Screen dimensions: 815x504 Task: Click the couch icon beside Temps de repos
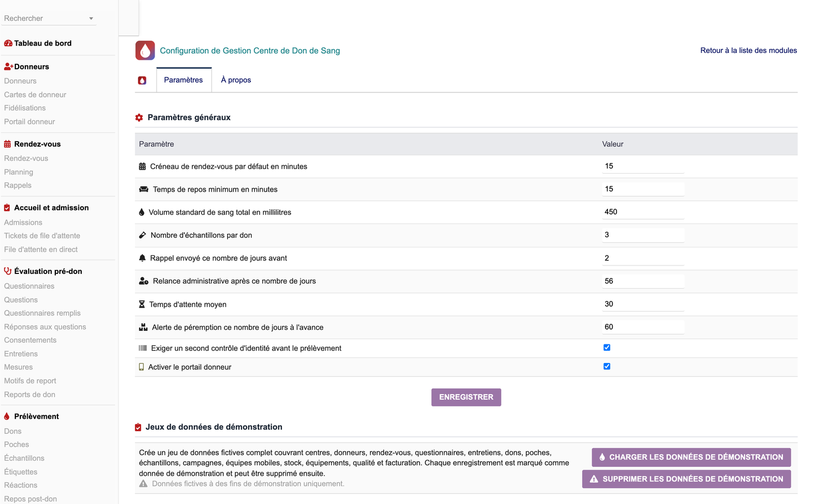tap(144, 189)
